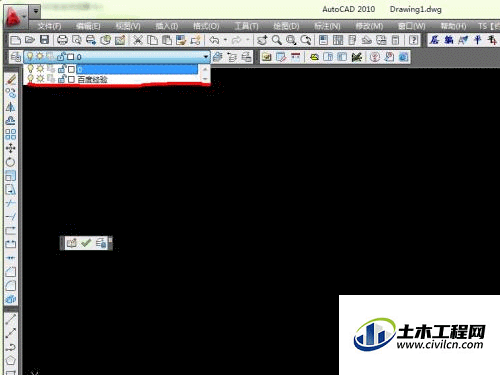Open Plot Preview from the toolbar
The image size is (500, 375).
pyautogui.click(x=77, y=40)
